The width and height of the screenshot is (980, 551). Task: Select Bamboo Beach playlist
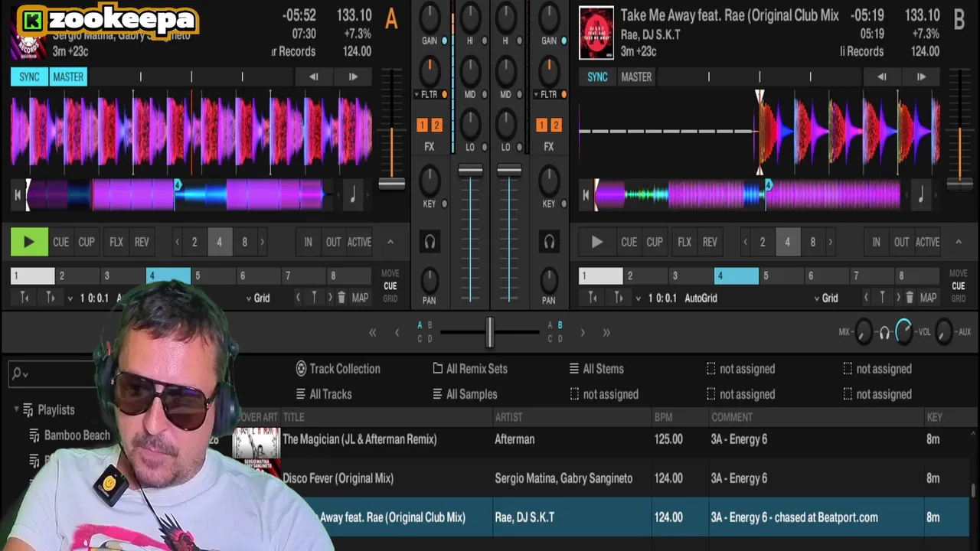(x=70, y=435)
